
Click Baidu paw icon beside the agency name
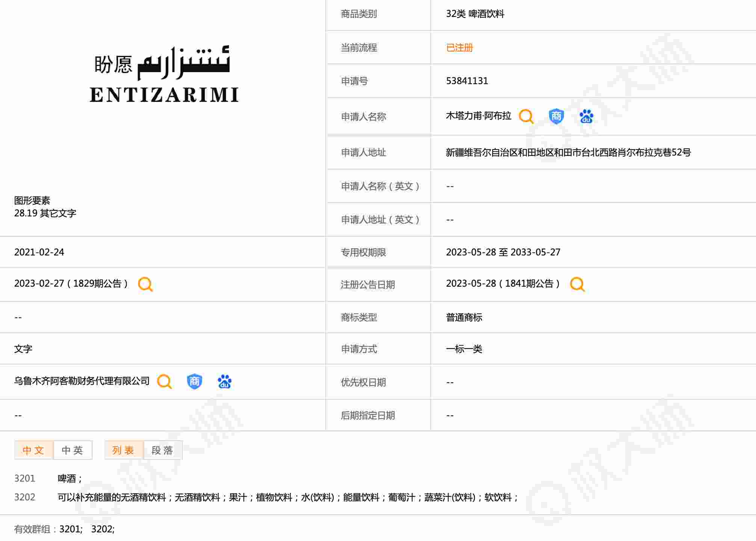[x=224, y=381]
